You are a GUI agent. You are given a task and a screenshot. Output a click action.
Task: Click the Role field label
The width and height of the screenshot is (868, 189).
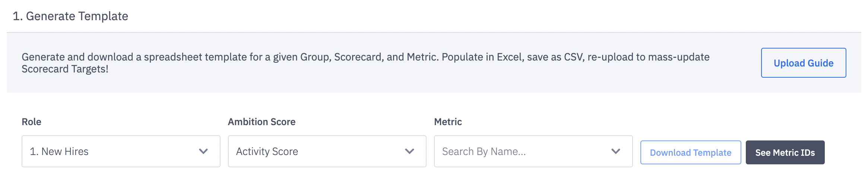pos(32,122)
